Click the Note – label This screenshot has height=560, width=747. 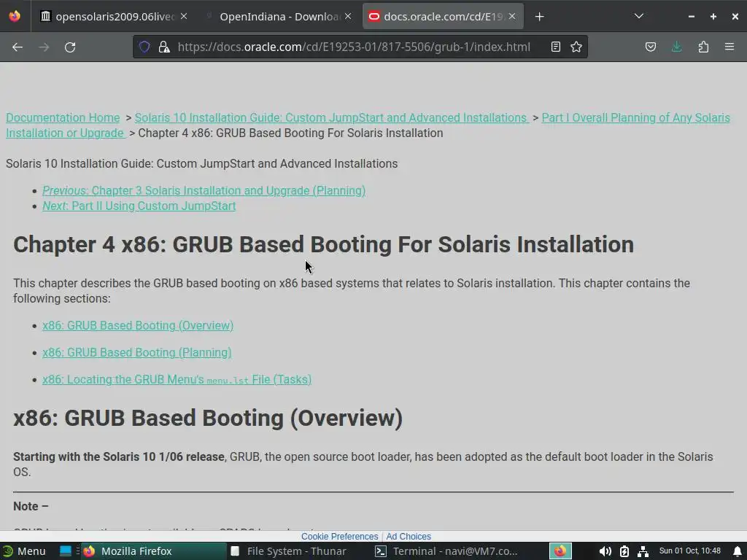pyautogui.click(x=31, y=506)
